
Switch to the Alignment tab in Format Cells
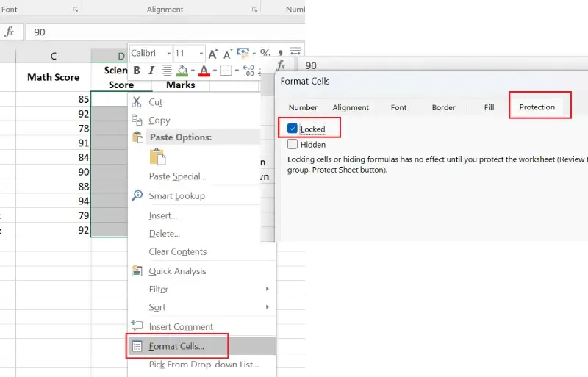351,107
